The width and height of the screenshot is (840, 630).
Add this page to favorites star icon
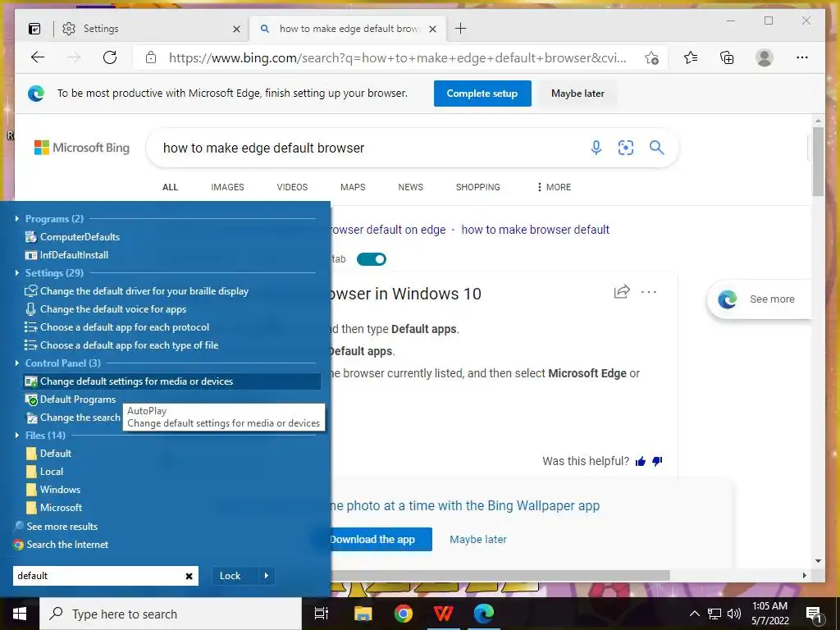pos(651,57)
